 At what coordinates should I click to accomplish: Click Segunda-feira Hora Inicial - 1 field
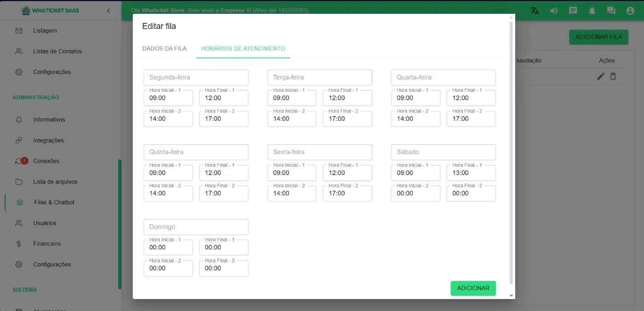pyautogui.click(x=168, y=98)
